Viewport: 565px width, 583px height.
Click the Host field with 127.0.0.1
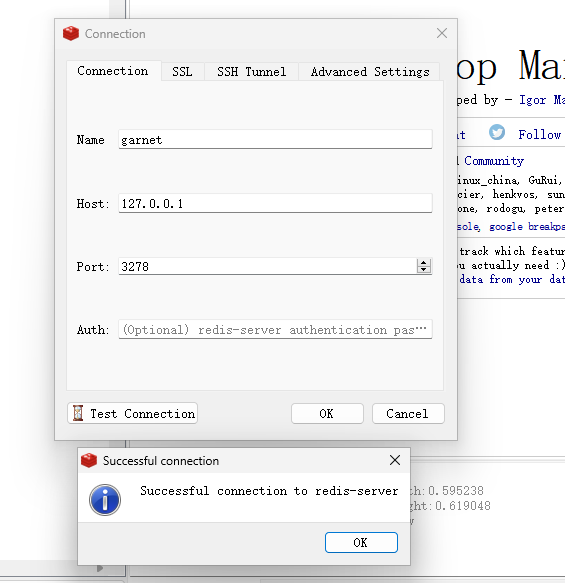[x=275, y=203]
